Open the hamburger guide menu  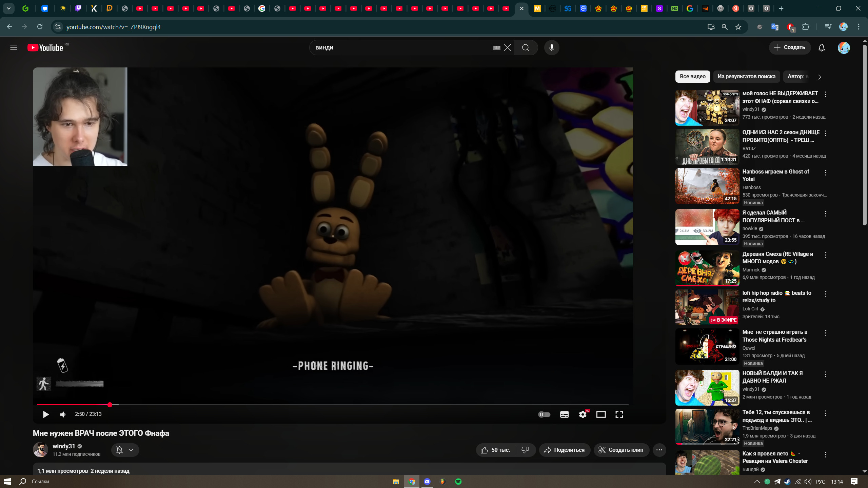point(14,48)
